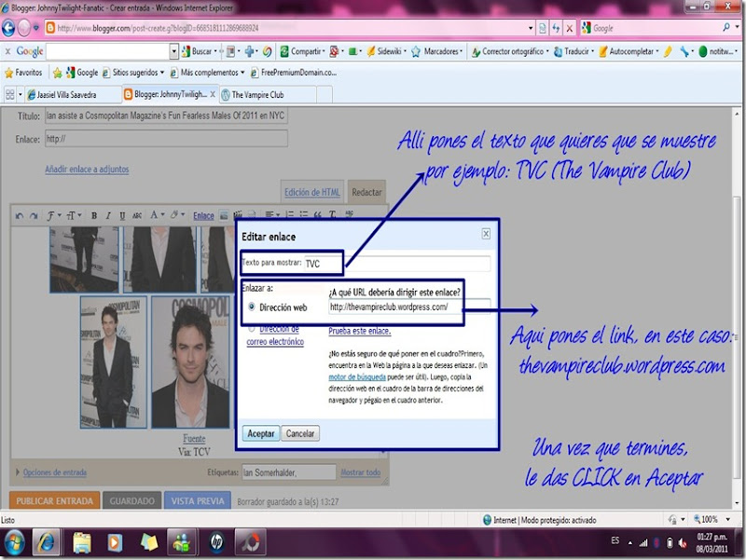Viewport: 746px width, 560px height.
Task: Stop loading with the red X icon
Action: [x=569, y=29]
